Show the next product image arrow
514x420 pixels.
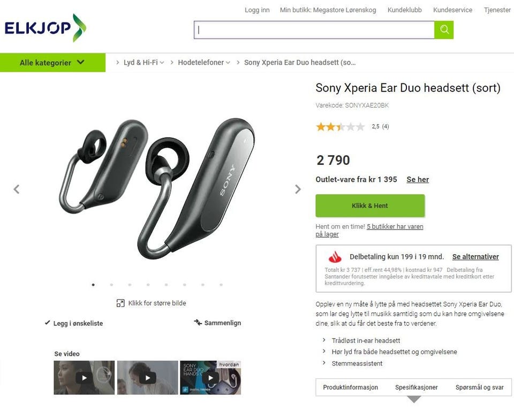298,189
